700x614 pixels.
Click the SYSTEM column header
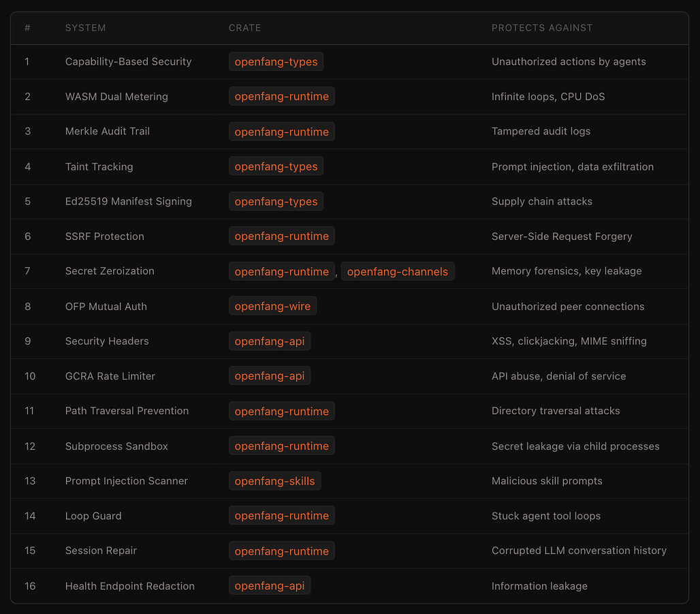[x=85, y=28]
